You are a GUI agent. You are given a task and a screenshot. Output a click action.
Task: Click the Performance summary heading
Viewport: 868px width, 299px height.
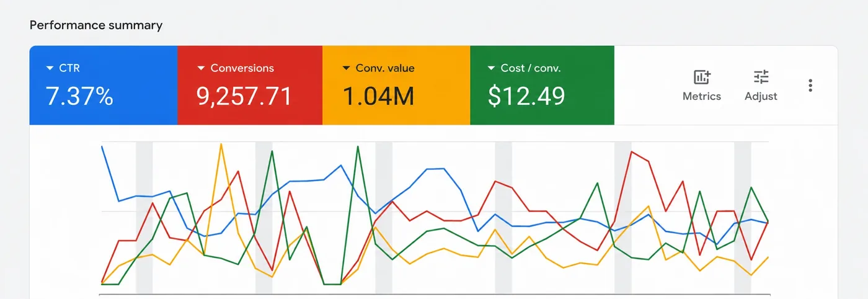(x=96, y=25)
